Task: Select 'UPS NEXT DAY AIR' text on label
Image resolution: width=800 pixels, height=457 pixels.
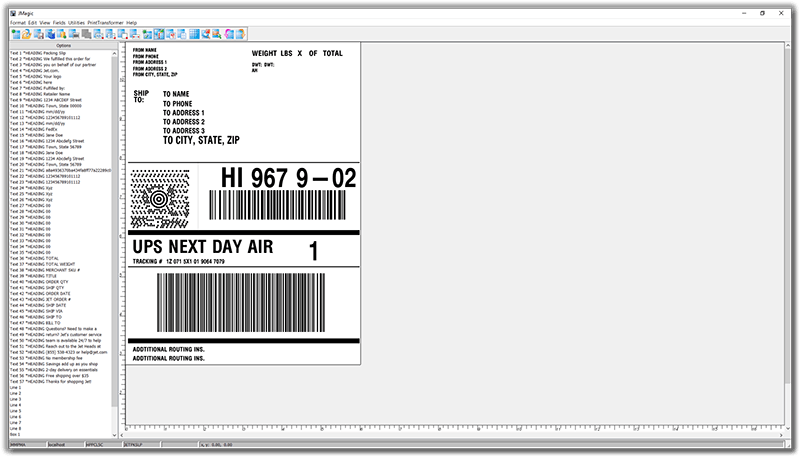Action: (203, 247)
